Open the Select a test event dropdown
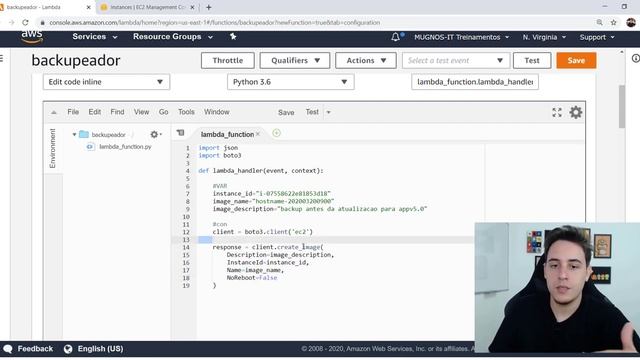The image size is (640, 360). tap(456, 60)
